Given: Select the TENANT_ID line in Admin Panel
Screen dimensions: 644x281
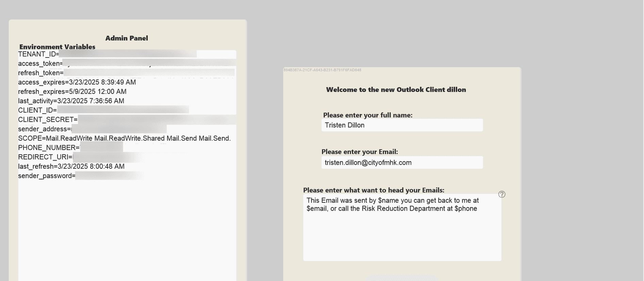Looking at the screenshot, I should click(x=127, y=54).
